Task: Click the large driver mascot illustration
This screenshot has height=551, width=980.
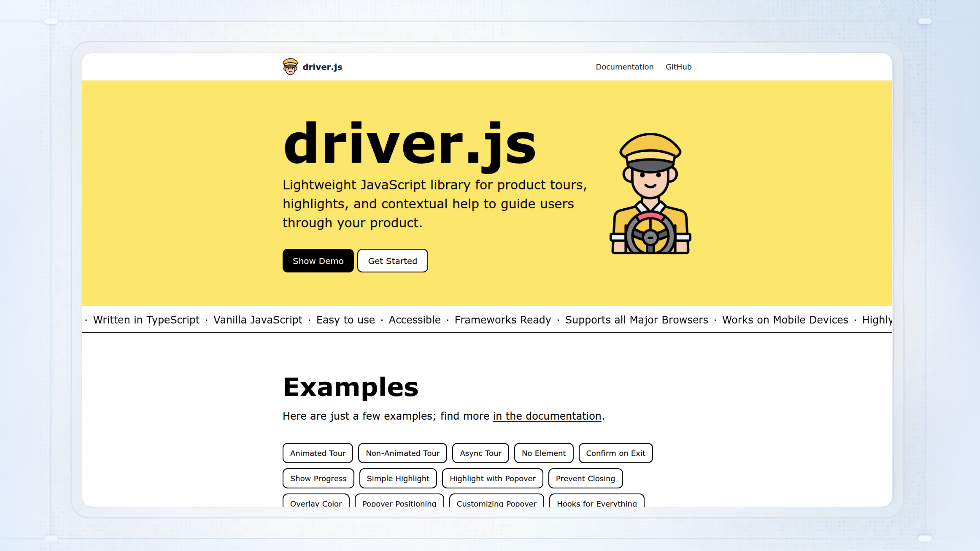Action: [x=650, y=194]
